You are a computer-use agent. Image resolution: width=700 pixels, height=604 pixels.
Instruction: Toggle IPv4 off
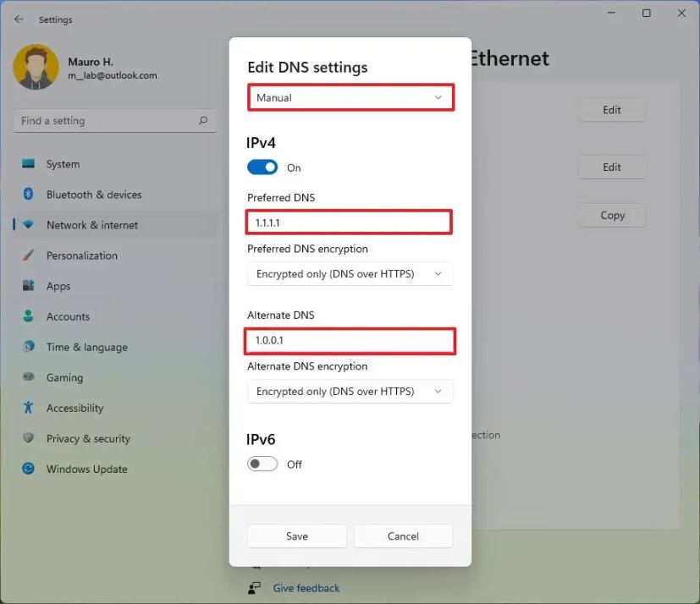(262, 167)
